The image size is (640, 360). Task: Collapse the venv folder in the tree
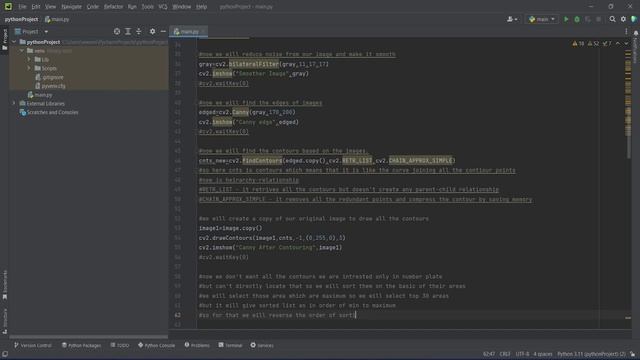pyautogui.click(x=22, y=51)
